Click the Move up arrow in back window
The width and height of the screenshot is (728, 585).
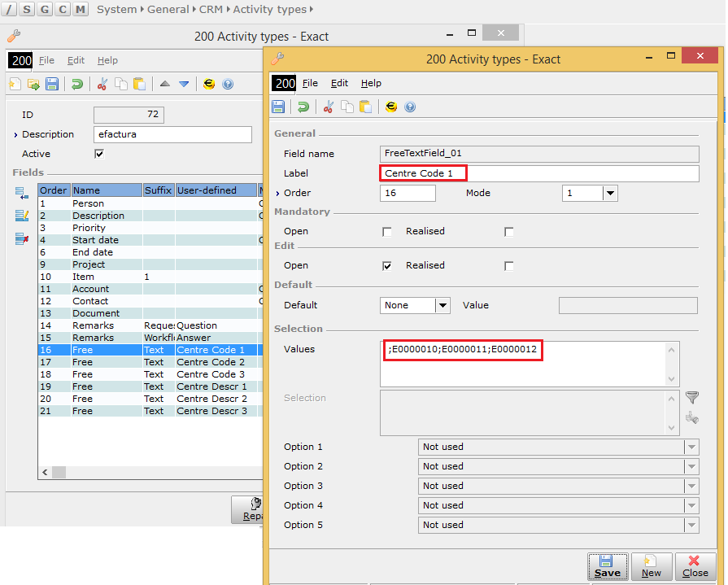click(x=165, y=84)
